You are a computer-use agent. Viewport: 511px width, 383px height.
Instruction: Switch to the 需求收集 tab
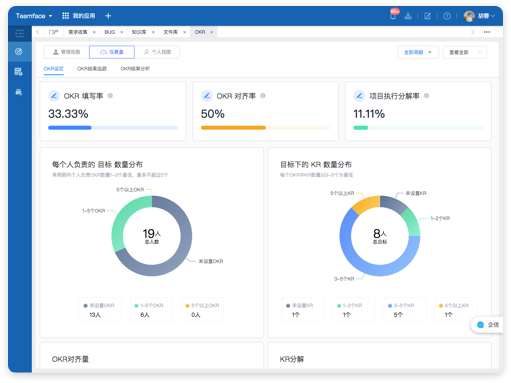tap(78, 32)
